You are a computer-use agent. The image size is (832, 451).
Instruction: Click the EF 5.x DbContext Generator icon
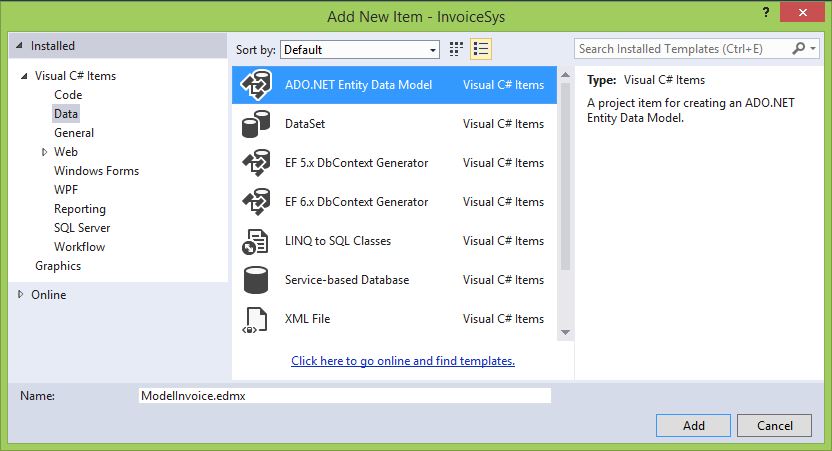tap(256, 163)
